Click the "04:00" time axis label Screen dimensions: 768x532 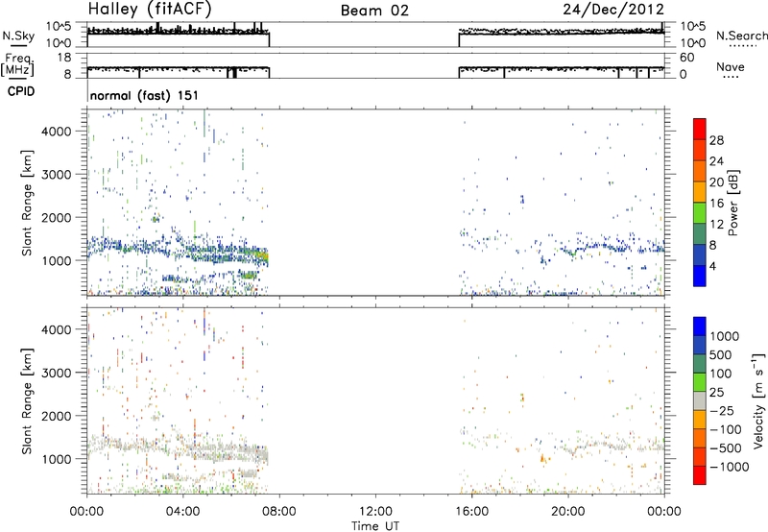183,512
